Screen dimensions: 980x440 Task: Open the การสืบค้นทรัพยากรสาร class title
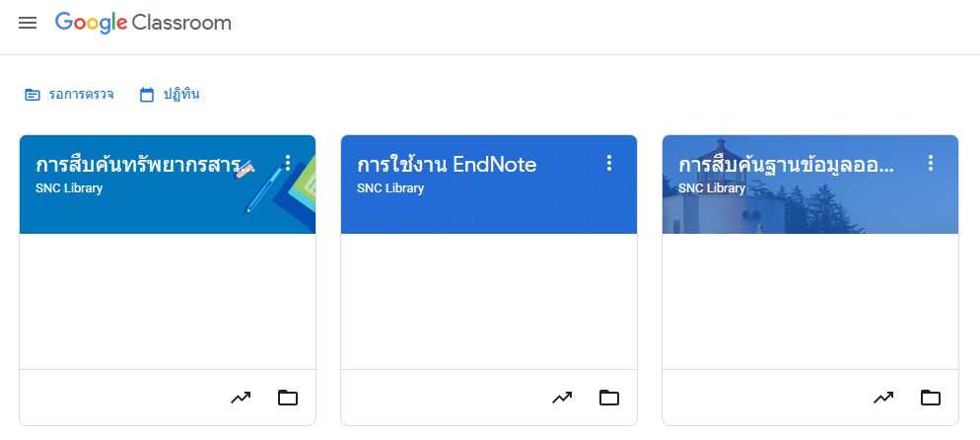click(x=145, y=165)
